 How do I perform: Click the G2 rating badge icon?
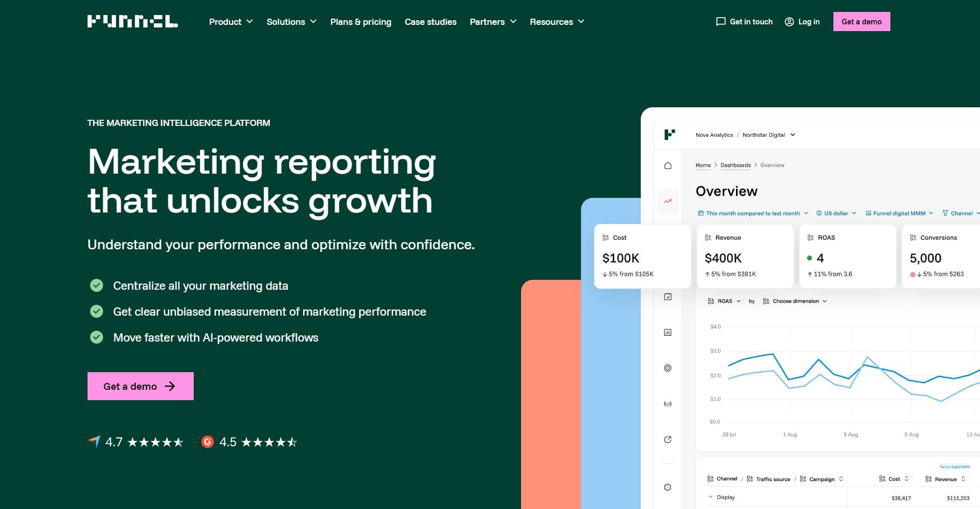click(x=207, y=442)
